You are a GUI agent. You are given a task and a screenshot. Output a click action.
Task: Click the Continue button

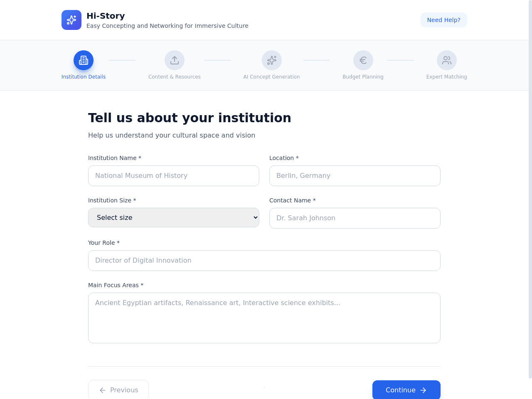(406, 390)
